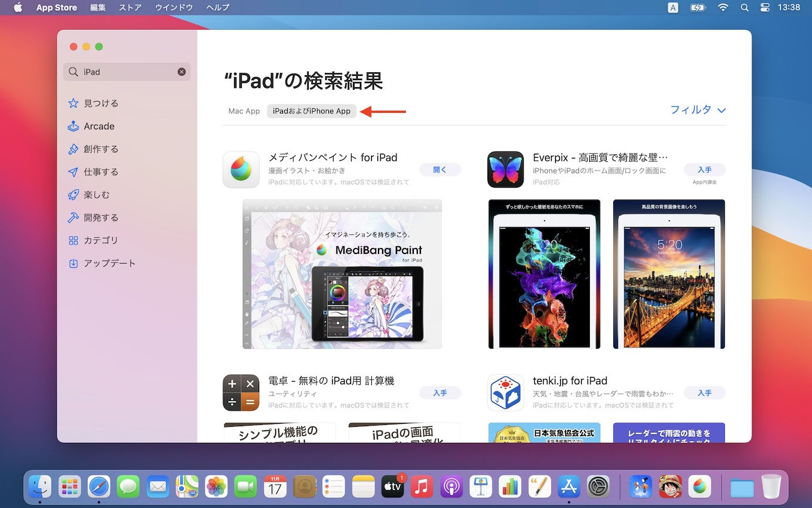Expand the フィルタ dropdown

(697, 110)
